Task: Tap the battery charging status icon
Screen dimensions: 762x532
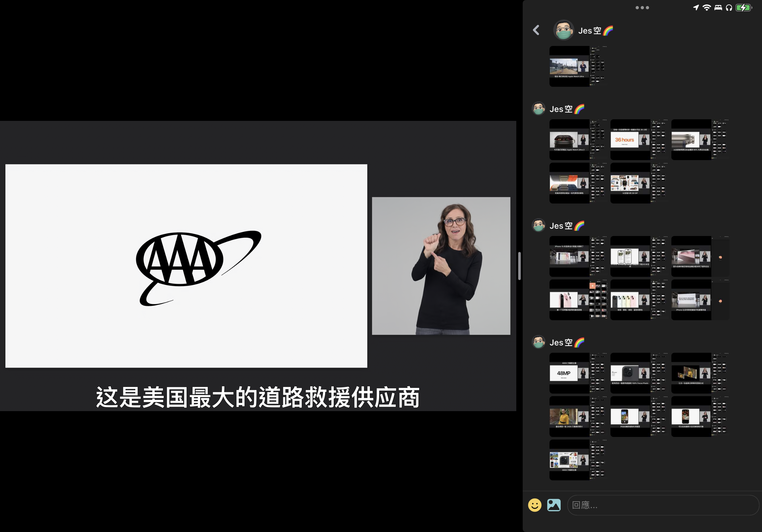Action: tap(744, 7)
